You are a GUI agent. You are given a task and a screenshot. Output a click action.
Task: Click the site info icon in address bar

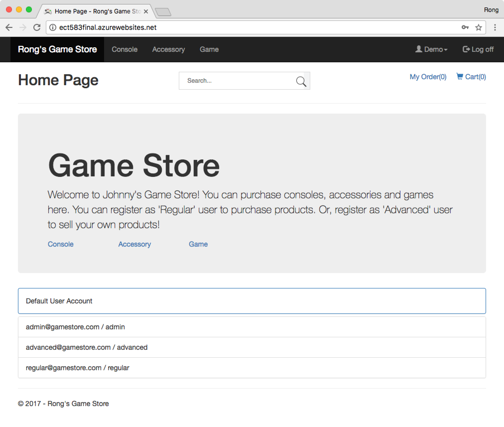(53, 27)
